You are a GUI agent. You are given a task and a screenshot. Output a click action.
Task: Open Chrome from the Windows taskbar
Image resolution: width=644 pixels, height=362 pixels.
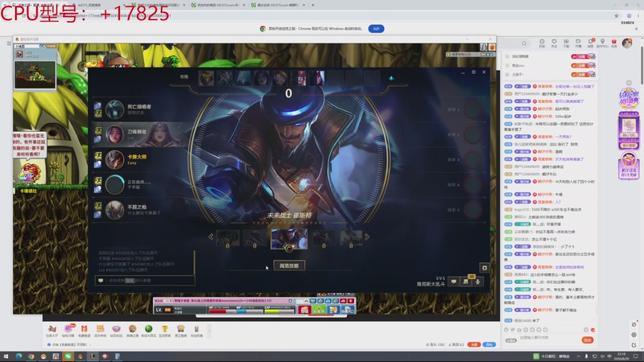(x=31, y=356)
